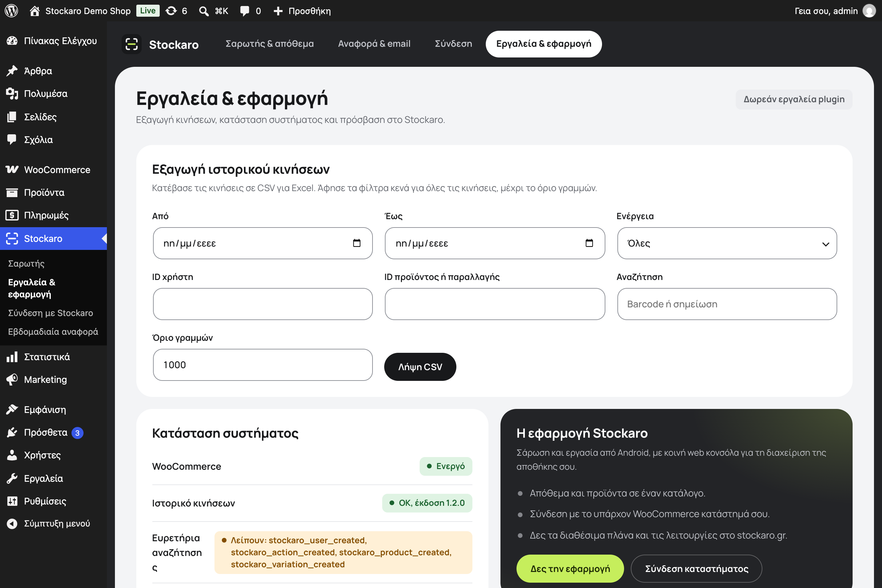Expand the Ενέργεια dropdown showing Όλες
882x588 pixels.
(x=727, y=243)
